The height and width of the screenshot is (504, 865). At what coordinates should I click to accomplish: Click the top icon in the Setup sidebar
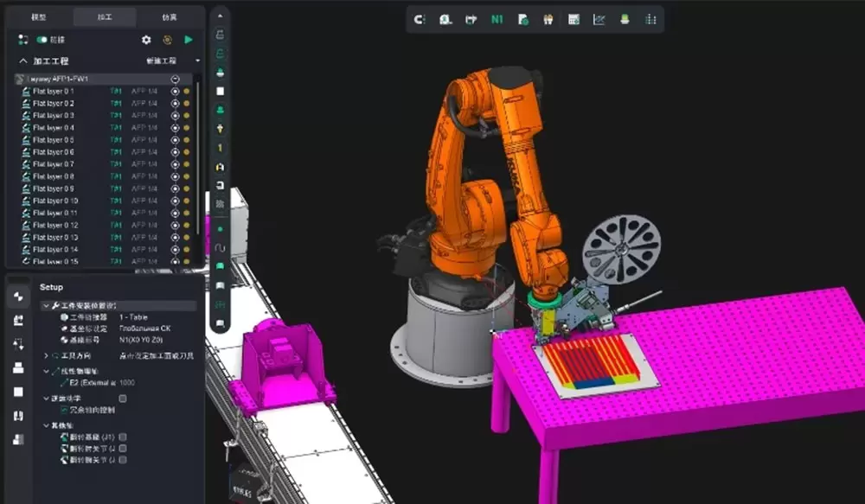tap(18, 297)
